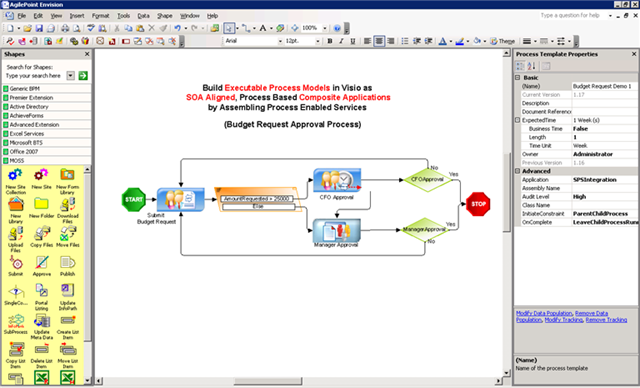Select the New Form Library shape
Viewport: 640px width, 388px height.
(67, 181)
